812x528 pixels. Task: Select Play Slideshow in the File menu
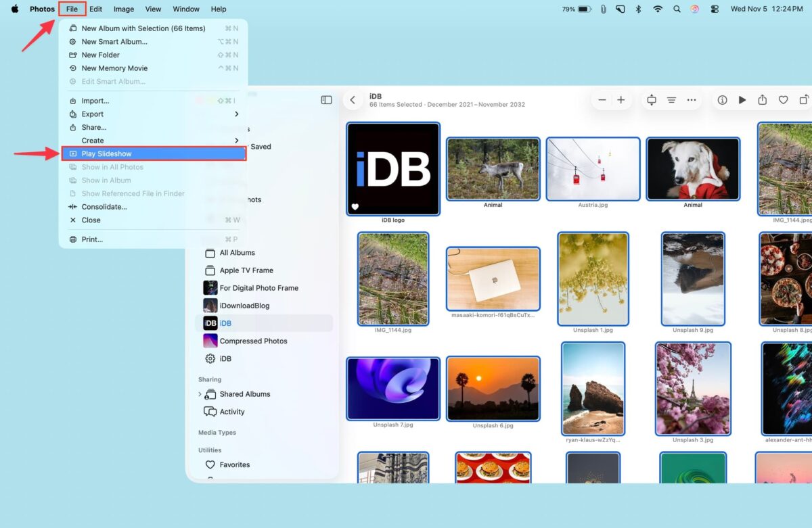[154, 153]
